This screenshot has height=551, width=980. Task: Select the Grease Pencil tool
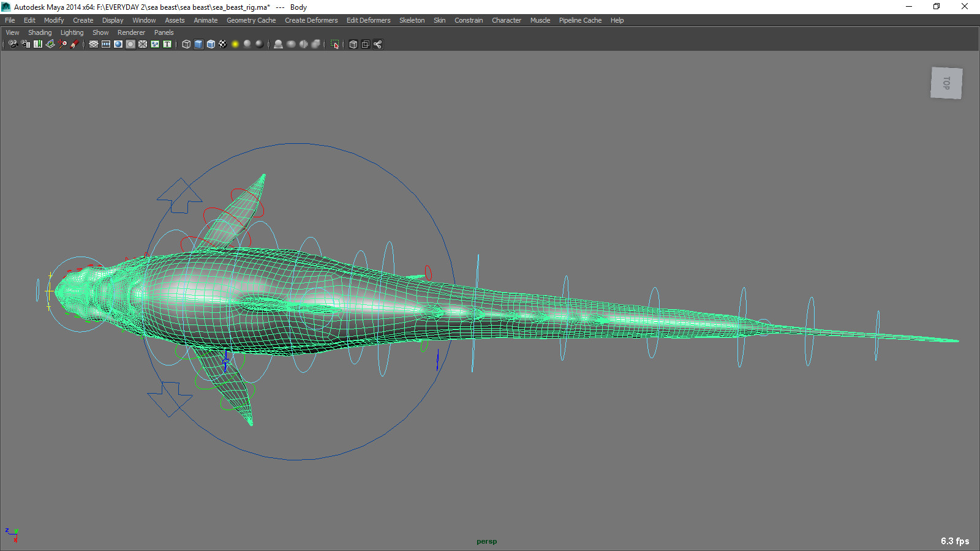tap(75, 44)
